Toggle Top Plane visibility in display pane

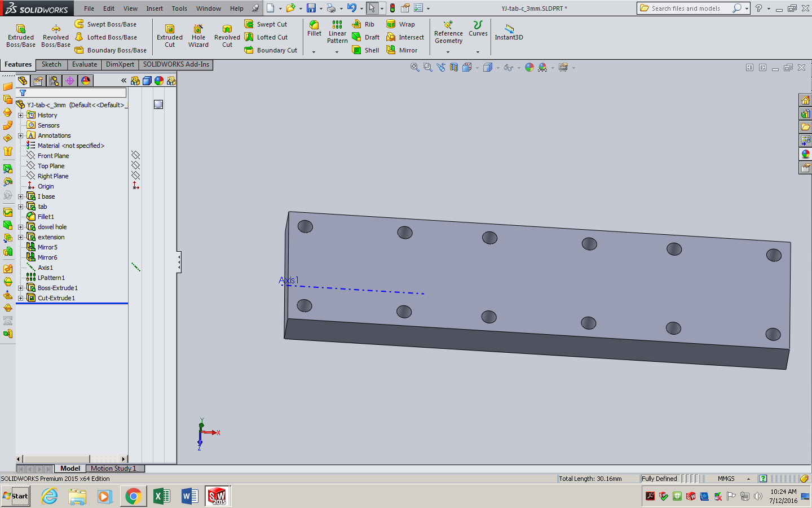(x=135, y=165)
